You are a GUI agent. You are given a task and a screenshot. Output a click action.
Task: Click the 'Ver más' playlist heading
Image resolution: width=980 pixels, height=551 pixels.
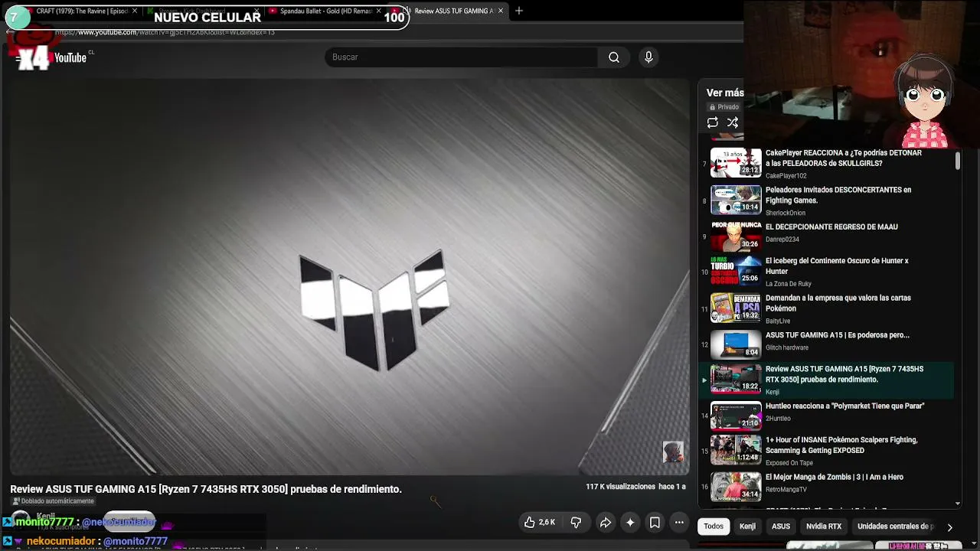tap(725, 93)
